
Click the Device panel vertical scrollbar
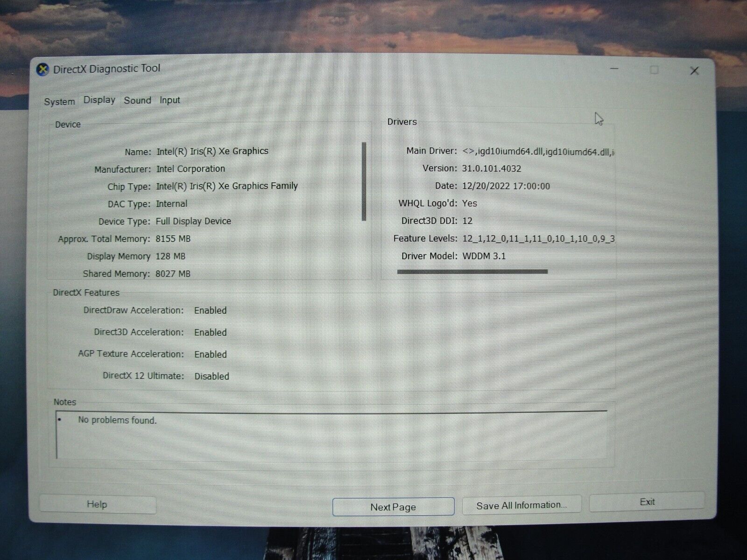point(364,182)
